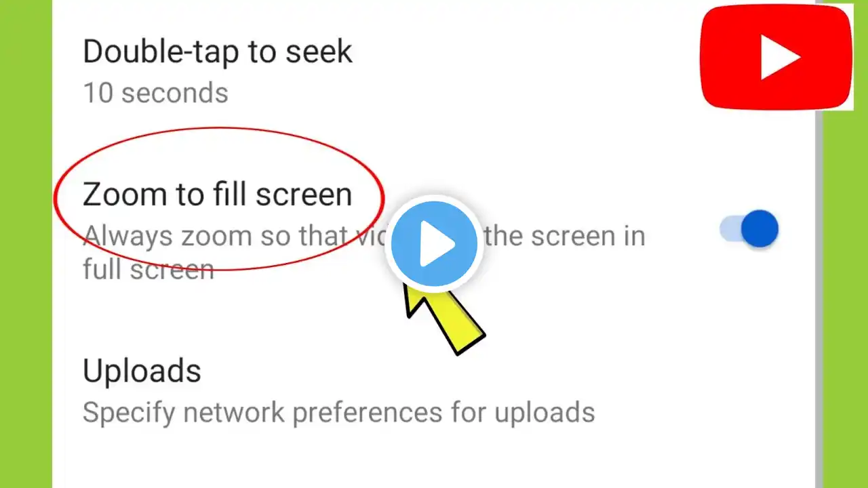Click the green border on the right edge
Screen dimensions: 868x488
click(x=846, y=298)
